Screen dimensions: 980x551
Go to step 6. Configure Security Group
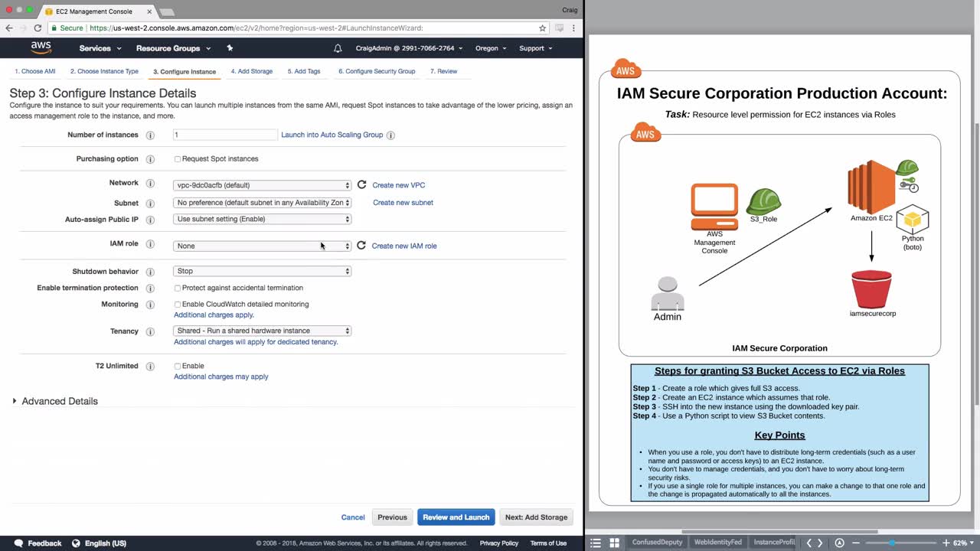pyautogui.click(x=377, y=71)
